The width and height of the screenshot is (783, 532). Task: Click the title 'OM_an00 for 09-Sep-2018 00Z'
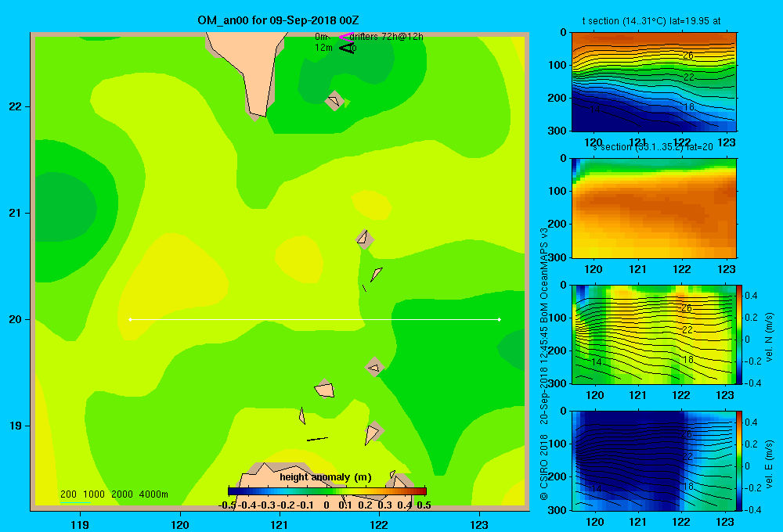point(278,20)
